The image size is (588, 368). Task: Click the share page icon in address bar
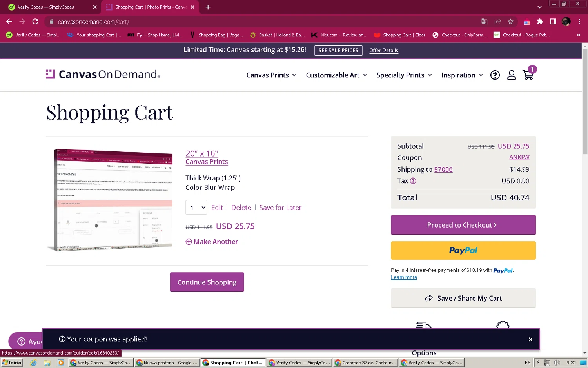[497, 22]
